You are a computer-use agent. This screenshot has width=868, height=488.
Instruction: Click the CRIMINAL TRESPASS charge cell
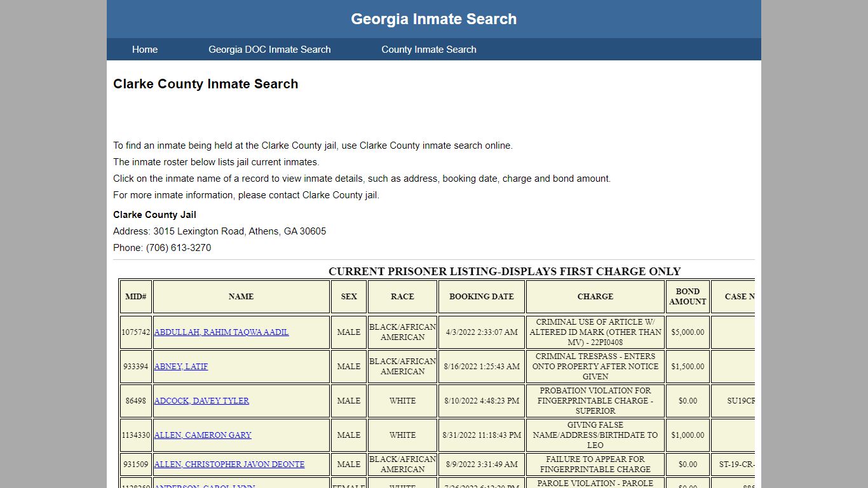click(x=595, y=367)
